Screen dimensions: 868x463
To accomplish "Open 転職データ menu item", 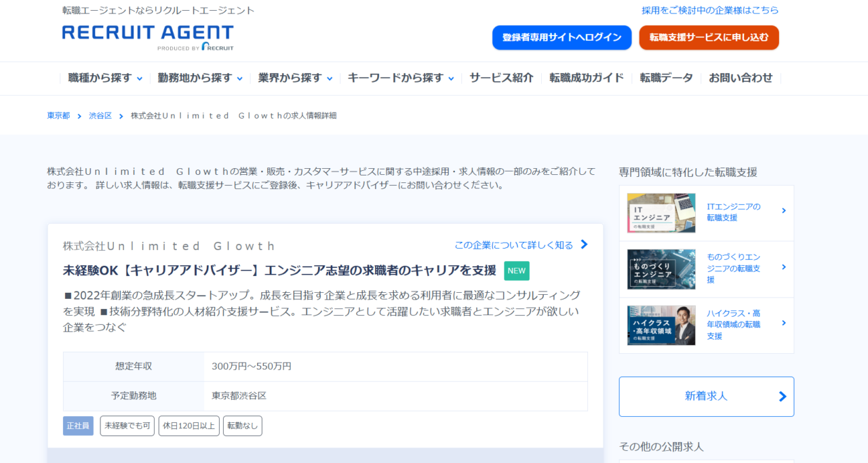I will (666, 78).
